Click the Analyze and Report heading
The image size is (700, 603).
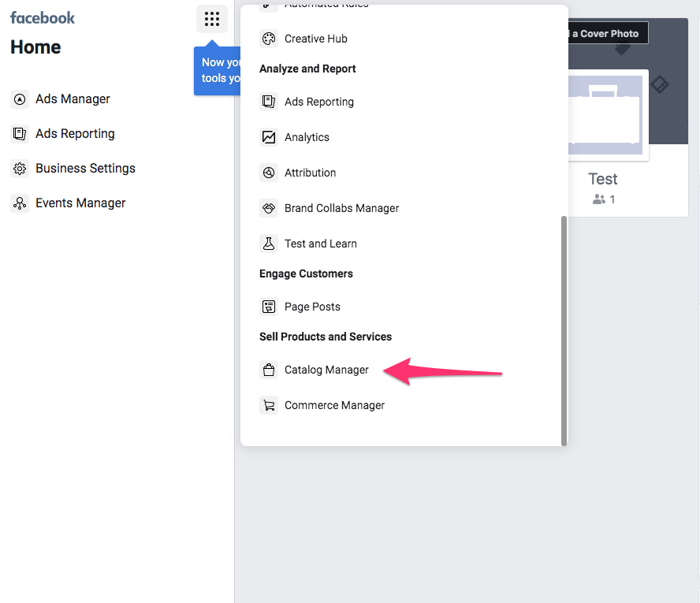[307, 69]
